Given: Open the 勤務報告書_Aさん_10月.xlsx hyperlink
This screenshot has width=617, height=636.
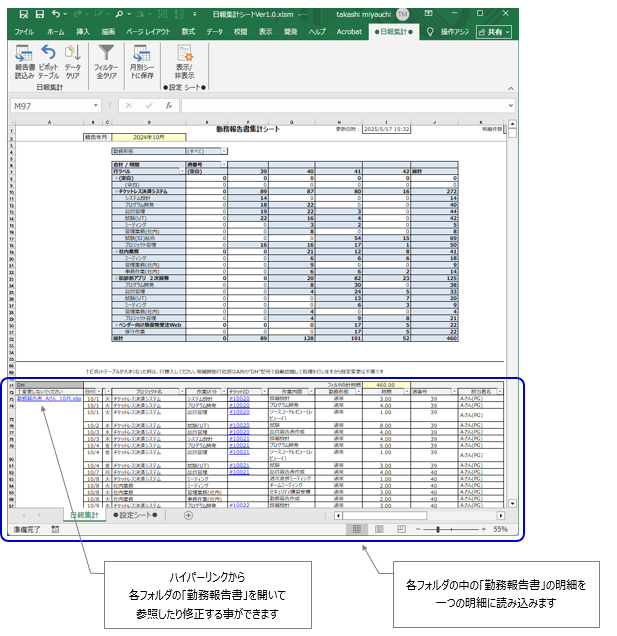Looking at the screenshot, I should pyautogui.click(x=49, y=399).
